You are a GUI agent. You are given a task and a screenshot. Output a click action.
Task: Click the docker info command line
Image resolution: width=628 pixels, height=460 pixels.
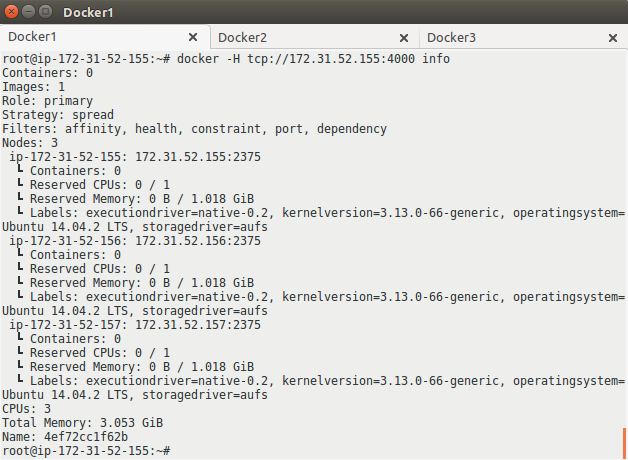pyautogui.click(x=226, y=59)
